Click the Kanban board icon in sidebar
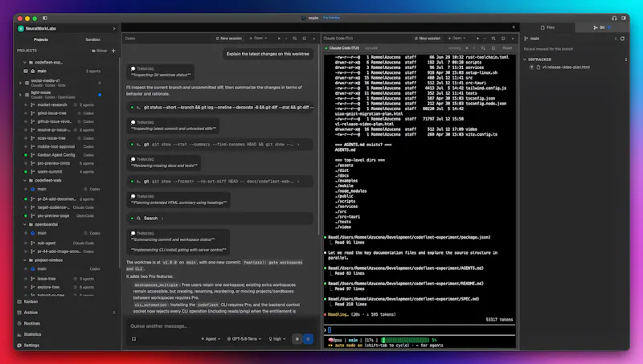 19,301
